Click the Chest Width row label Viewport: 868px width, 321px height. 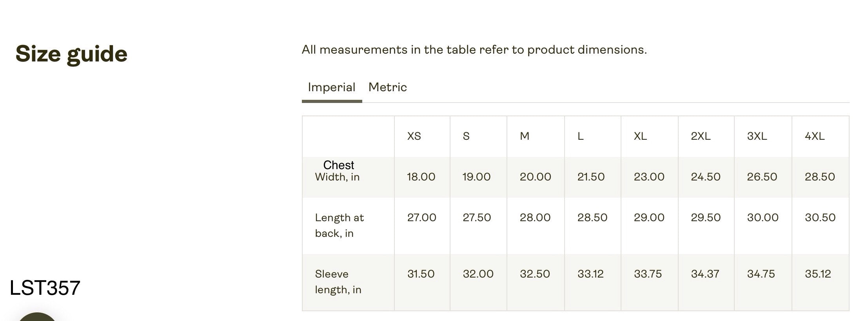pyautogui.click(x=338, y=171)
